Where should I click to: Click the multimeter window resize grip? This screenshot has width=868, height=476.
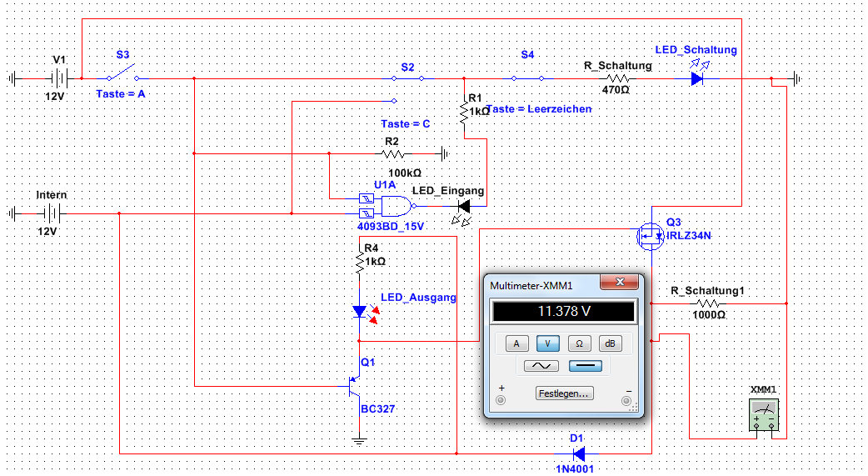pos(633,408)
